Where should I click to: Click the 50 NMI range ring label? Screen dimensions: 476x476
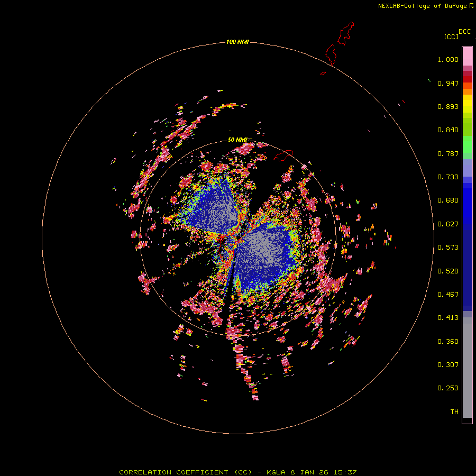237,140
